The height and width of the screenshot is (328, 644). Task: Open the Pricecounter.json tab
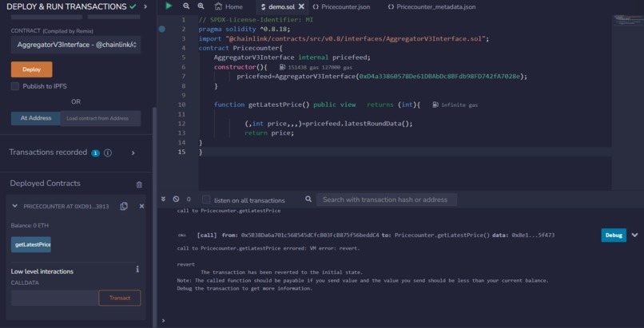[341, 6]
